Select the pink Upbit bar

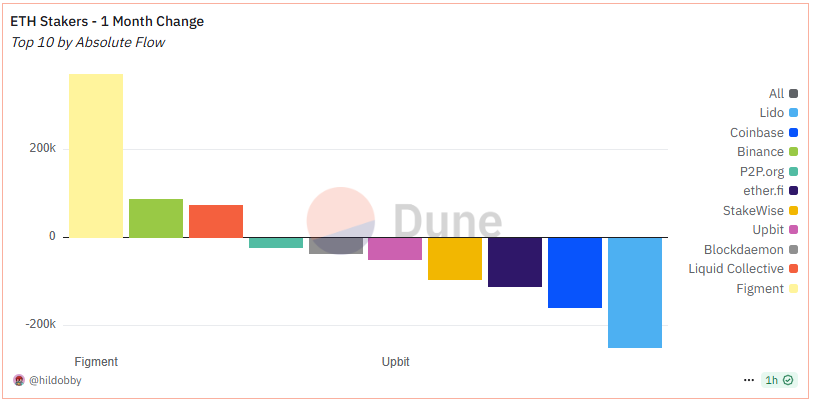(395, 248)
